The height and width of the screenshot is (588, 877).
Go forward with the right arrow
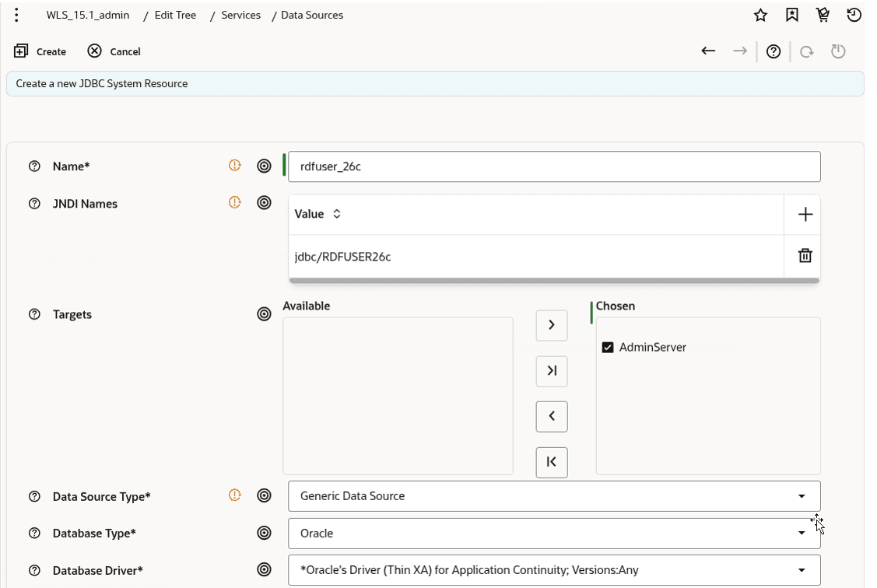(x=740, y=51)
